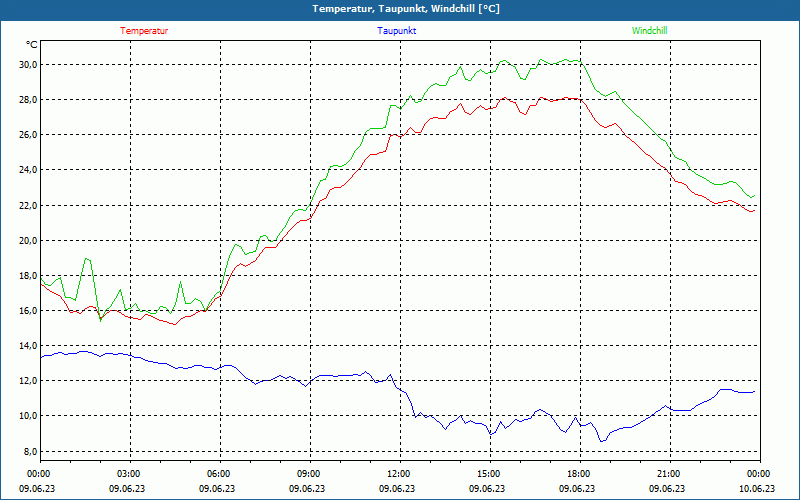Click the 14,0 y-axis value
Viewport: 800px width, 500px height.
click(29, 346)
